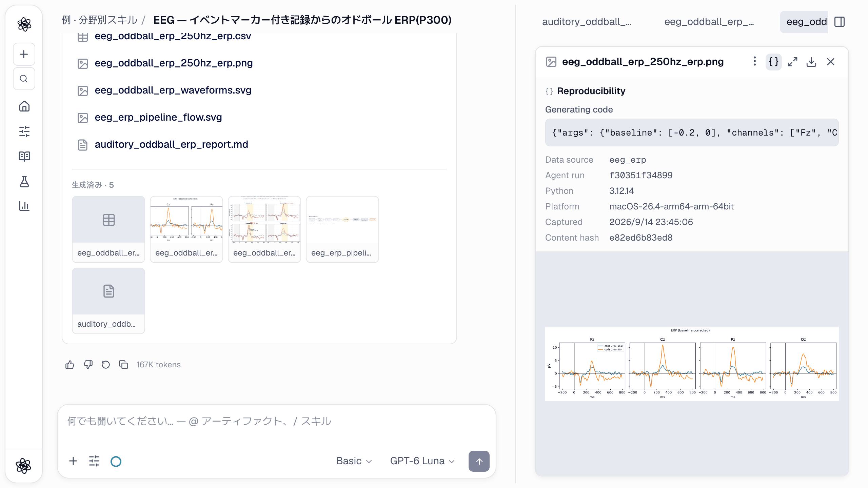Switch to the eeg_oddball_erp_ tab
Screen dimensions: 868x488
pos(709,22)
